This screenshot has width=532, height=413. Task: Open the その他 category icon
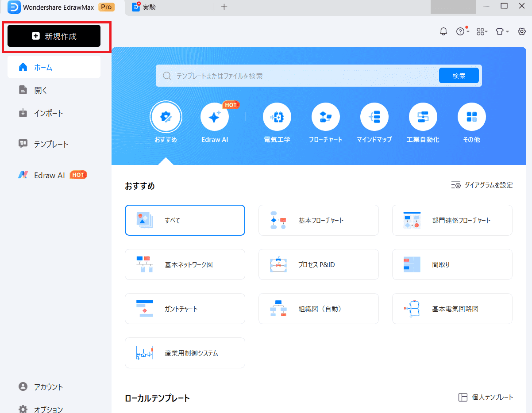(x=471, y=117)
